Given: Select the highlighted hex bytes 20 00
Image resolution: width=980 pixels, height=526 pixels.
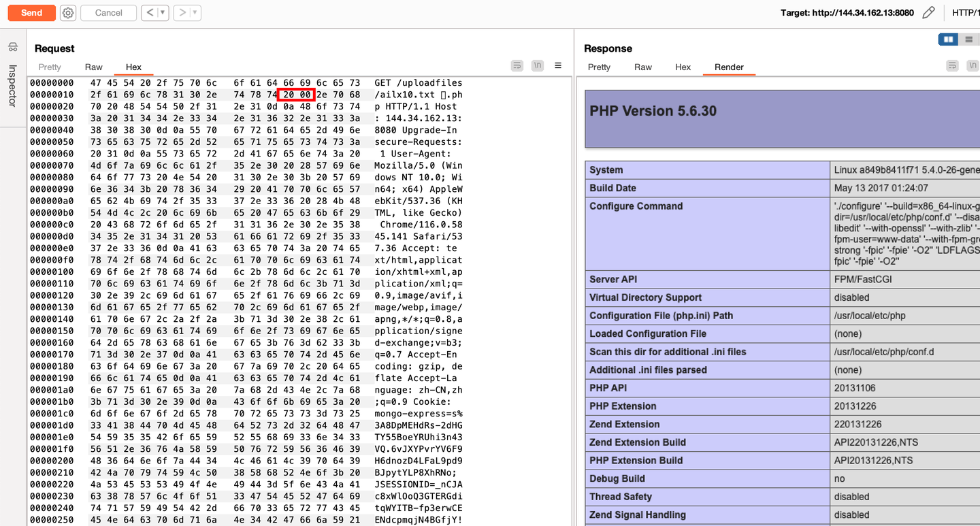Looking at the screenshot, I should [295, 95].
